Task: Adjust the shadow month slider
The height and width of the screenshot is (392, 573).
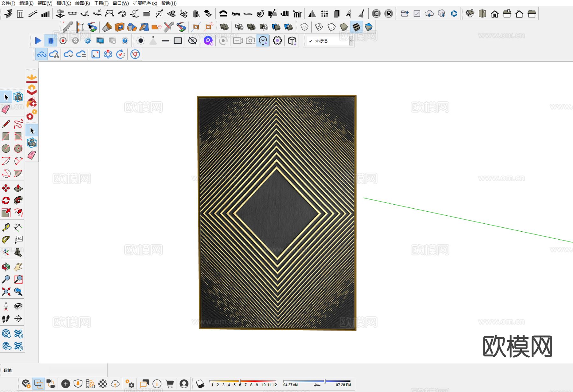Action: tap(243, 381)
